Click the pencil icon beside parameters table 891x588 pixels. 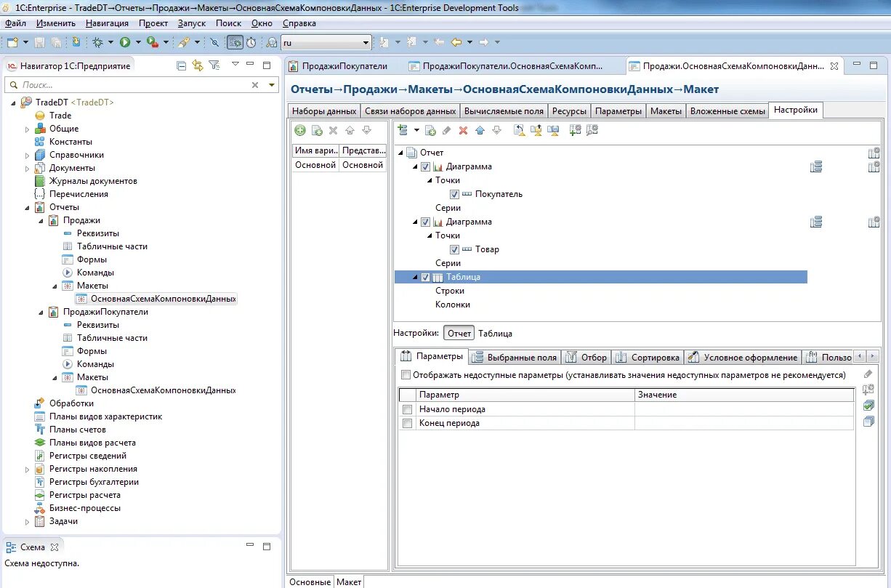868,374
